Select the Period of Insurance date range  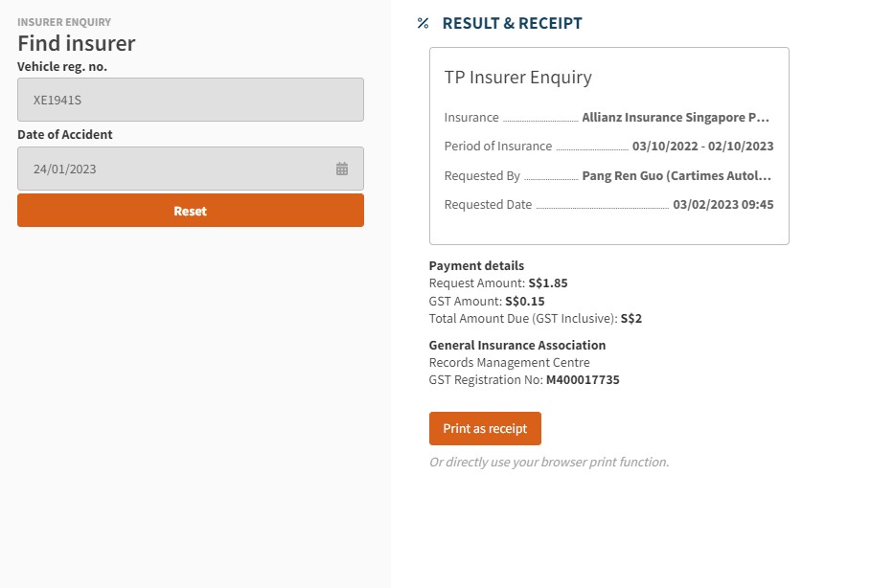703,147
